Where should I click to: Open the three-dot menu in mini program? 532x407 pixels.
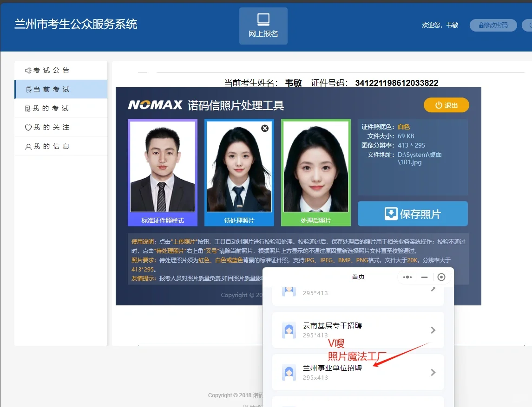tap(407, 277)
